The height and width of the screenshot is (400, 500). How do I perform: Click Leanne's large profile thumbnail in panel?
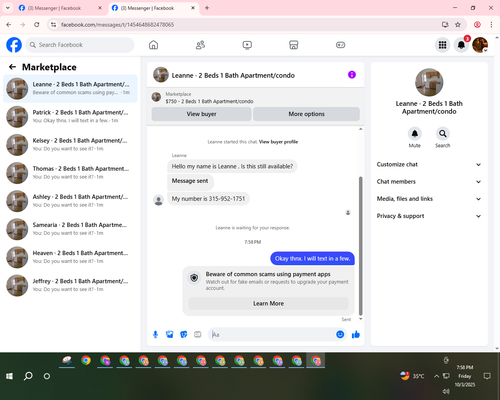pos(429,82)
